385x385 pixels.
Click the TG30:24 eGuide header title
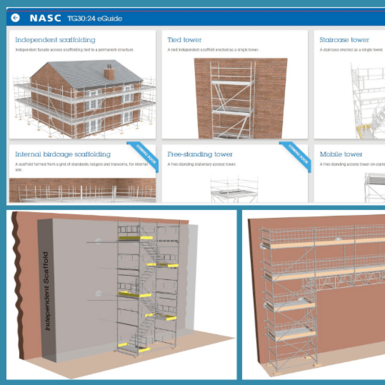[x=95, y=18]
